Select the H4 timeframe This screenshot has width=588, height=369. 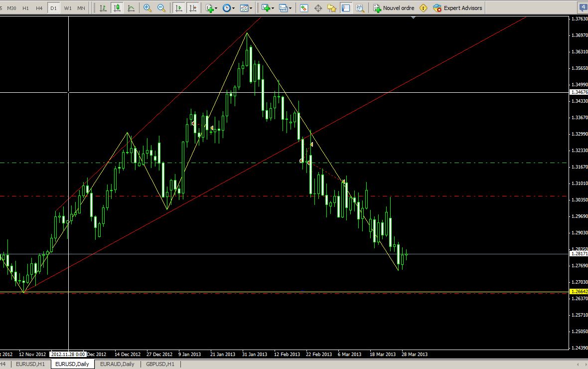point(39,8)
